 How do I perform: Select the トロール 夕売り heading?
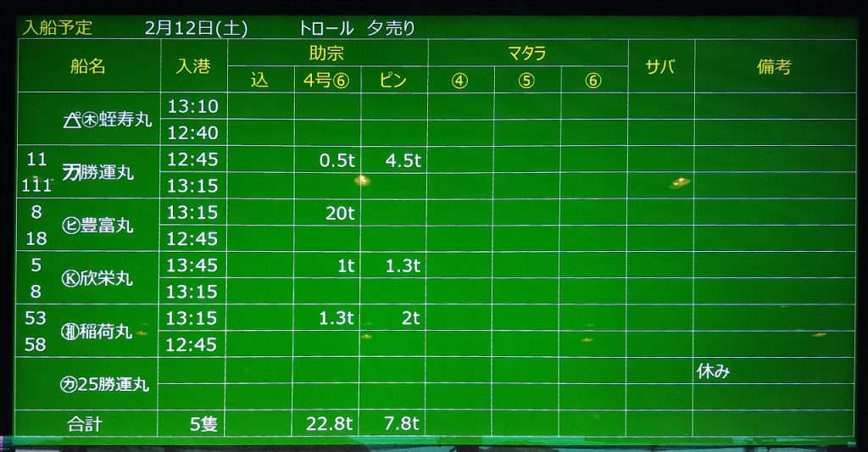click(357, 27)
